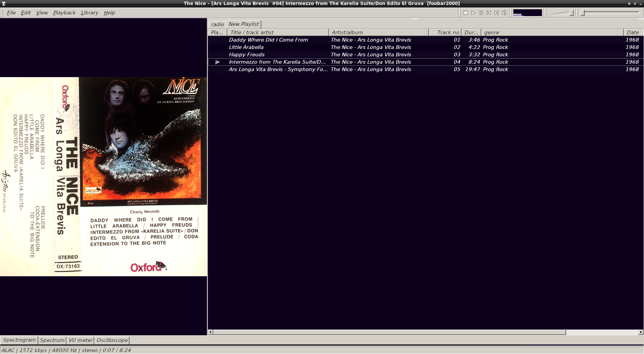Select the Happy Freuds track
The height and width of the screenshot is (354, 644).
[426, 55]
